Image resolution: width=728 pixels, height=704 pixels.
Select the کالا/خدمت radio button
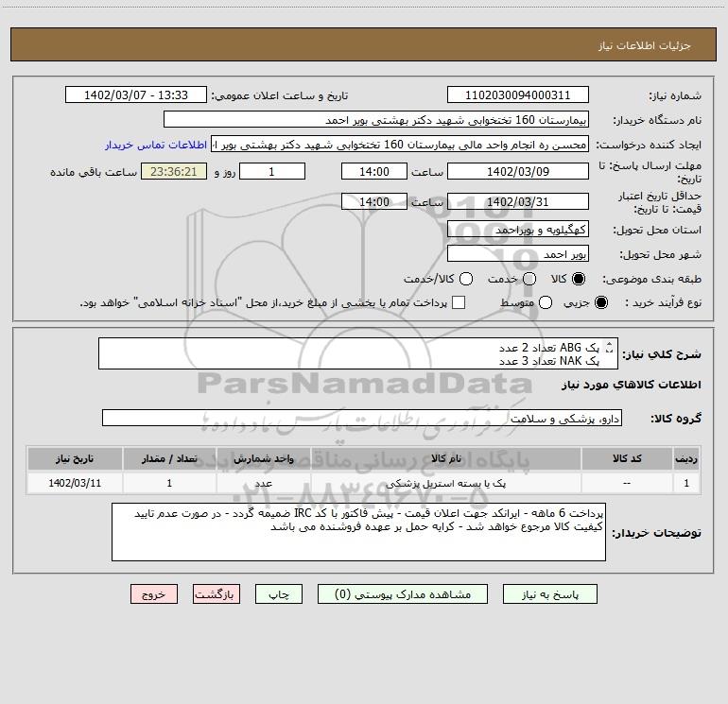point(466,279)
